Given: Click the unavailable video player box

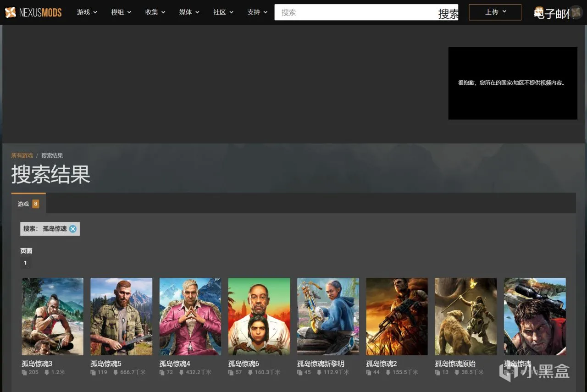Looking at the screenshot, I should tap(513, 83).
